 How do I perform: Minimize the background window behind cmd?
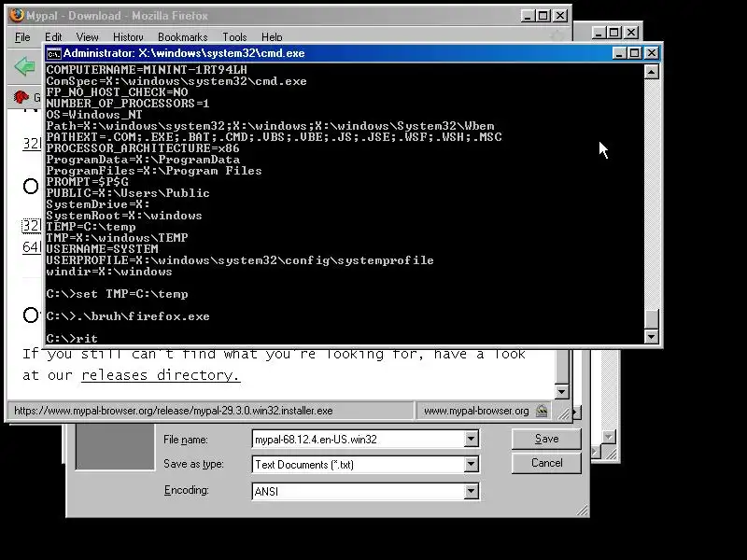599,33
